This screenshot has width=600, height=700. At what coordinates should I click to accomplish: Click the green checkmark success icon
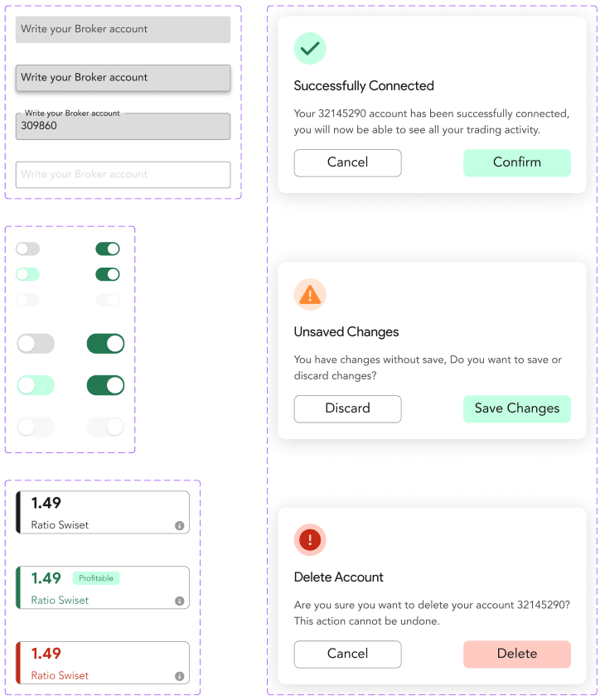point(310,49)
